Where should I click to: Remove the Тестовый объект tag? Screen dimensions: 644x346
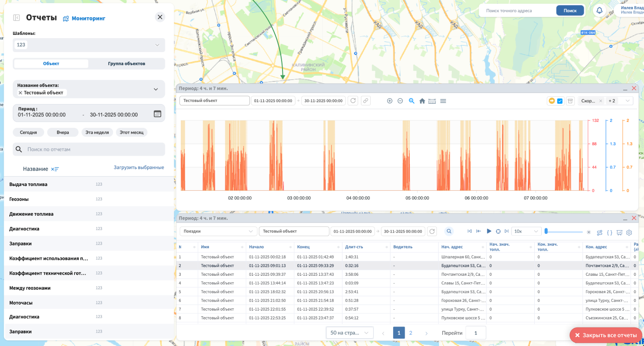point(20,93)
